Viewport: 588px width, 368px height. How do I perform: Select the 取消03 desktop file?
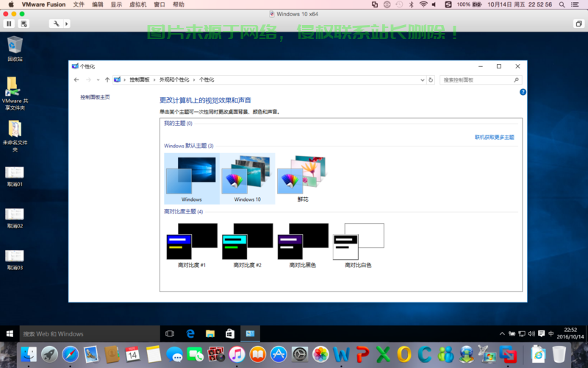point(15,260)
